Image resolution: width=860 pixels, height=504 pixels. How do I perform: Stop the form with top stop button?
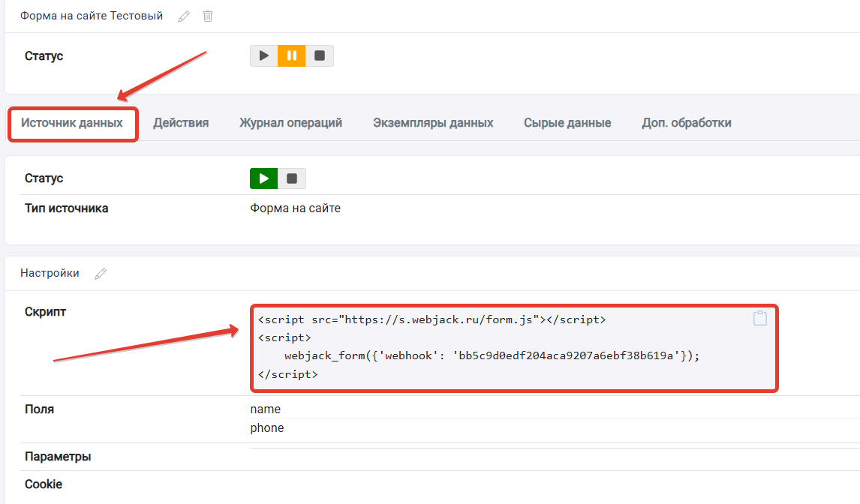point(320,56)
